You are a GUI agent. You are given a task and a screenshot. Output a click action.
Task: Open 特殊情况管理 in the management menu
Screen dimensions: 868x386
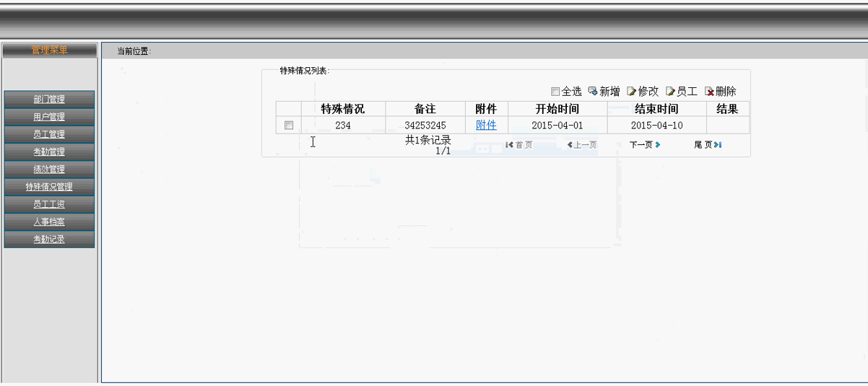pos(49,187)
